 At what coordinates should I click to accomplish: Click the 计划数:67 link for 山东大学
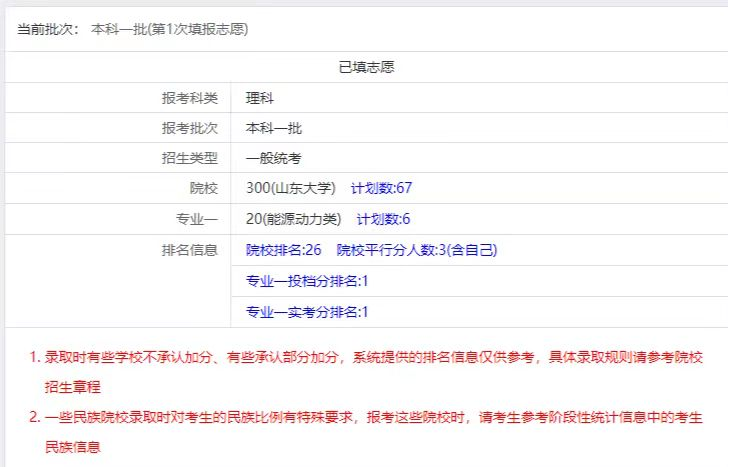click(381, 188)
